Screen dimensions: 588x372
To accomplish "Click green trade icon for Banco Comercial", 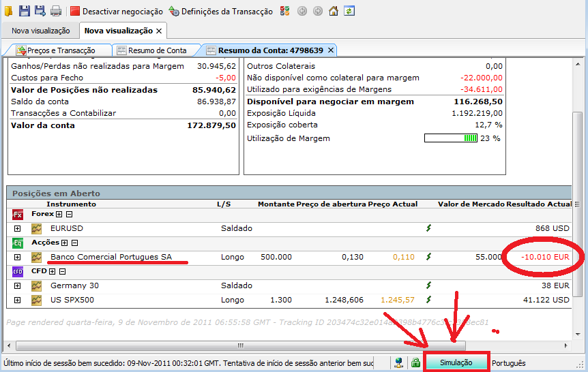I will [x=428, y=257].
